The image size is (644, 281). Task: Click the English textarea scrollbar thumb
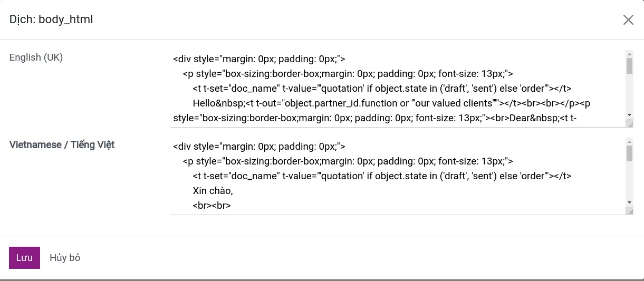point(629,66)
